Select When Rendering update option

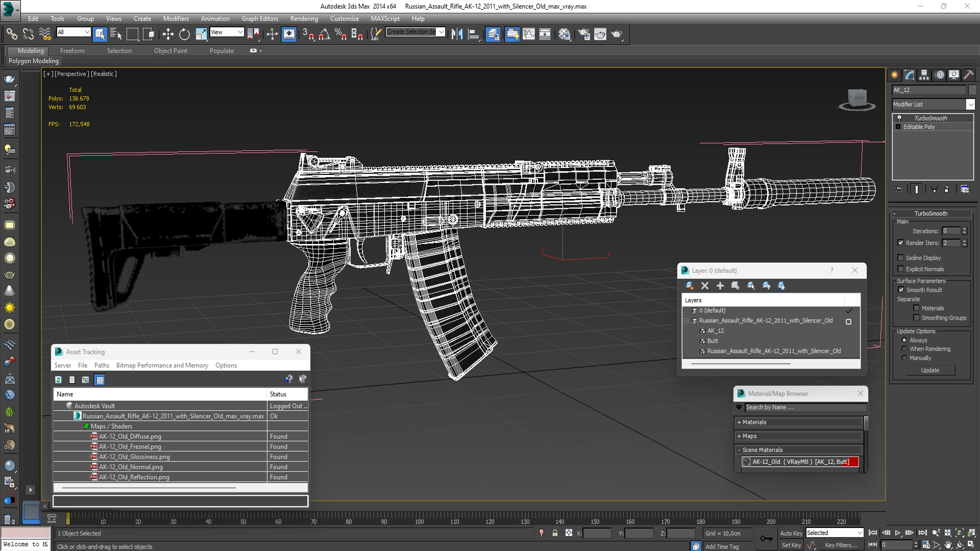[904, 349]
